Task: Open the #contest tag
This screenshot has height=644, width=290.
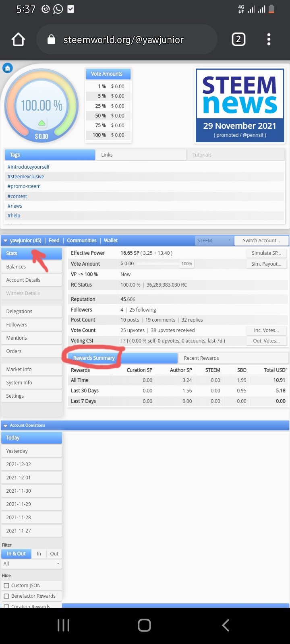Action: 17,196
